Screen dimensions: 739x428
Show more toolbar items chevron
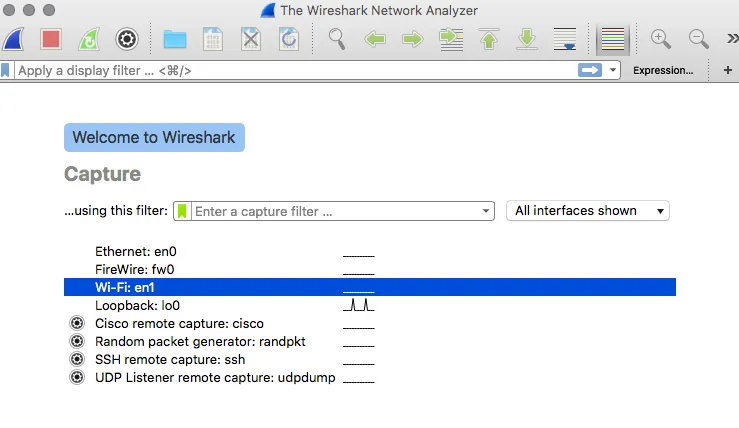732,38
